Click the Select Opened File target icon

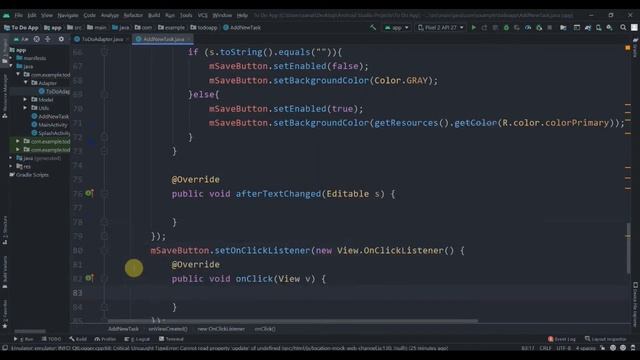tap(37, 39)
